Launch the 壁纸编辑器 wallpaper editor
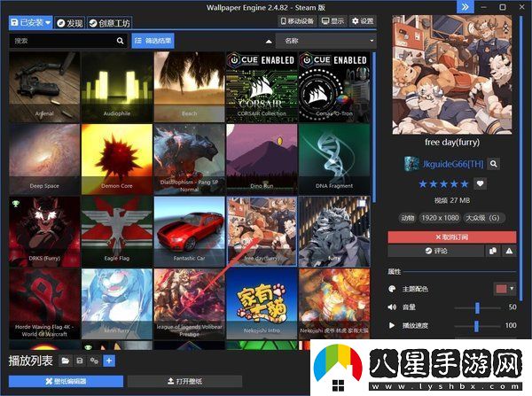This screenshot has height=396, width=532. point(66,382)
